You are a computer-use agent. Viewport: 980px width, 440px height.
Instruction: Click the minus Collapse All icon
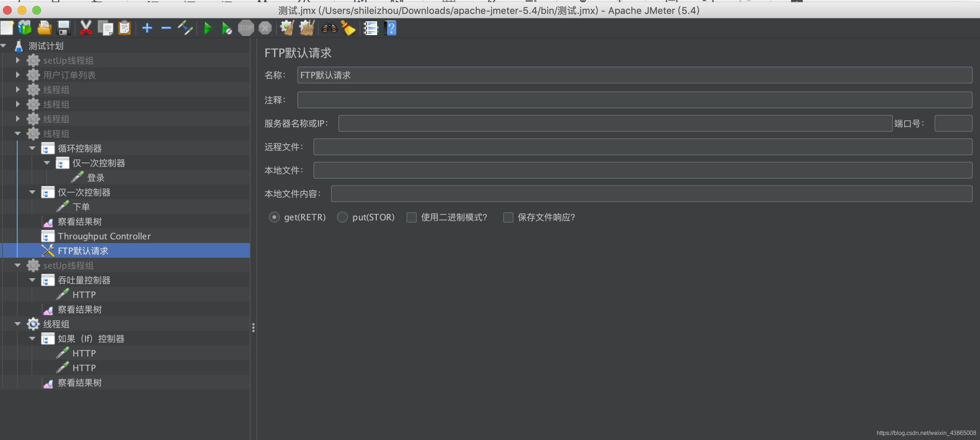coord(166,28)
